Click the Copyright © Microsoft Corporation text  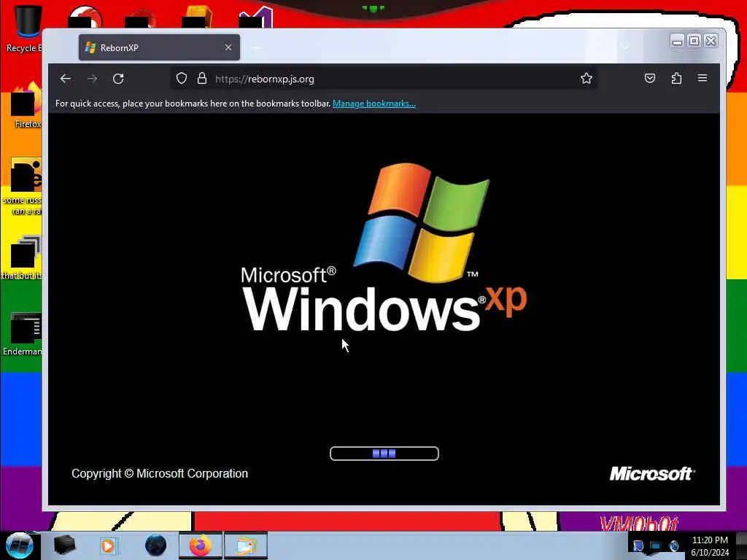pyautogui.click(x=160, y=473)
